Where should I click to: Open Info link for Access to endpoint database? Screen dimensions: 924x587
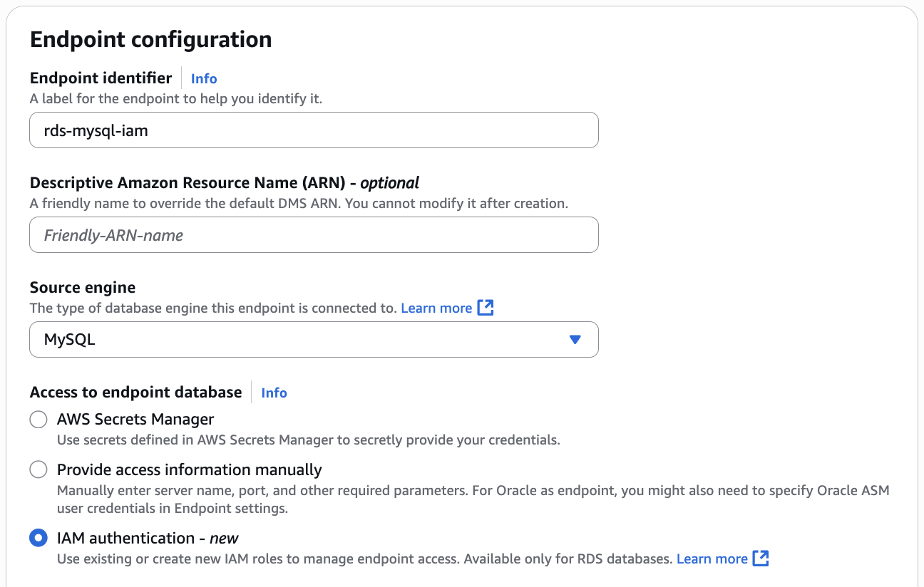274,393
